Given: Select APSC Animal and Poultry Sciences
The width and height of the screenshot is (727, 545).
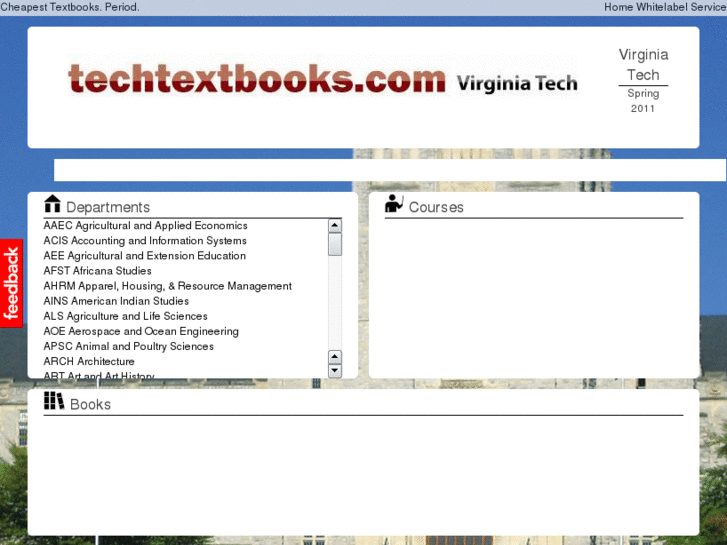Looking at the screenshot, I should click(x=129, y=346).
